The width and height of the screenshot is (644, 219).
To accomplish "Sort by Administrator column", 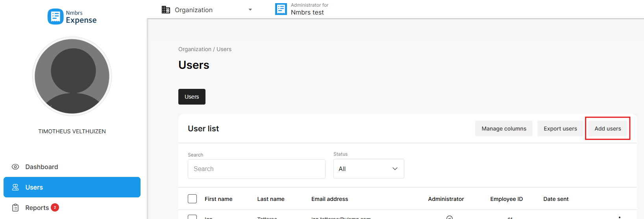I will 446,199.
